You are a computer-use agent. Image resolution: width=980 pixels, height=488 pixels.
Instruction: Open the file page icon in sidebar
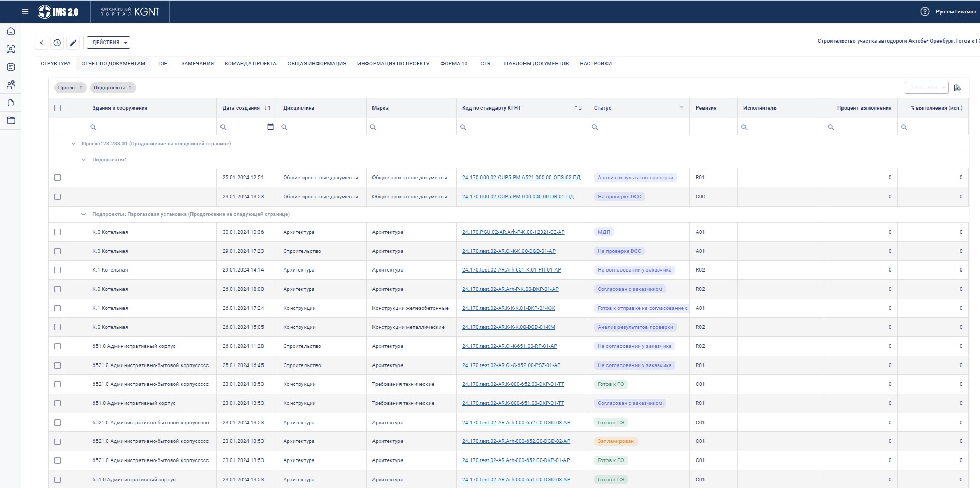[10, 103]
